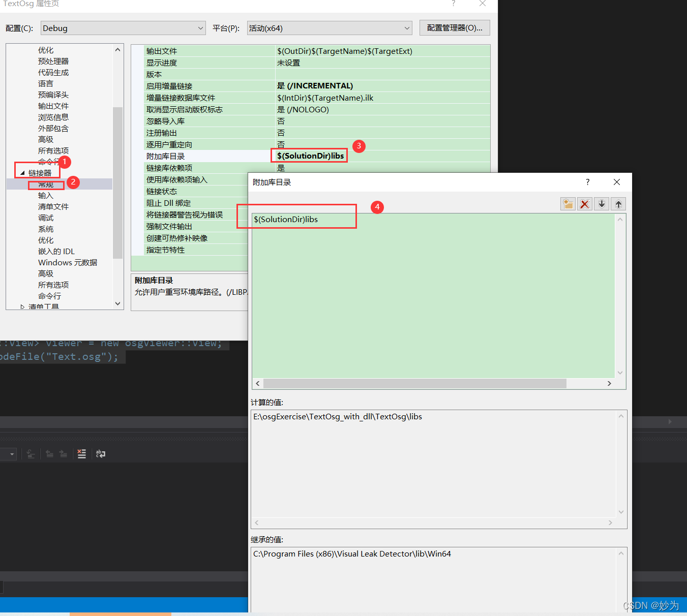The width and height of the screenshot is (687, 616).
Task: Click the go to source location icon in Output toolbar
Action: coord(31,454)
